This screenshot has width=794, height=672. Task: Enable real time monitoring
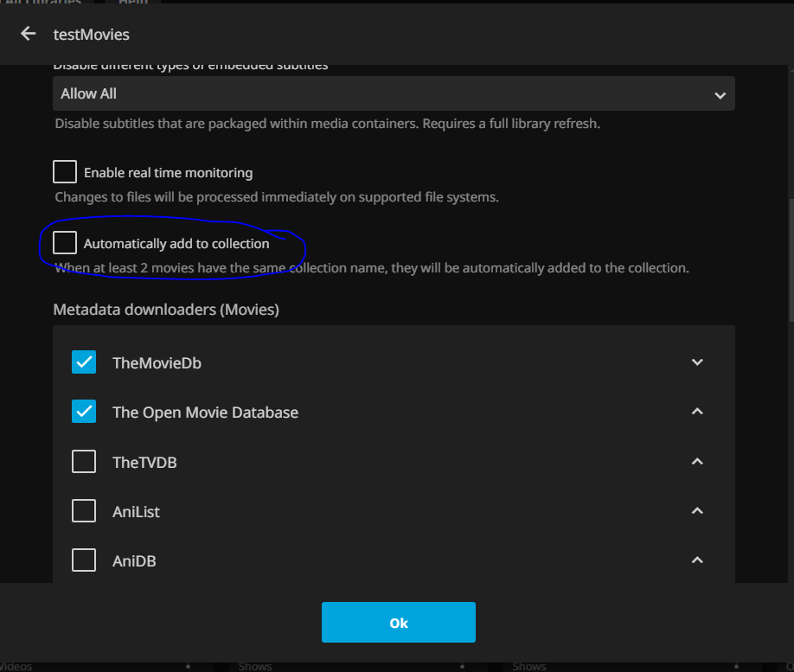click(65, 172)
